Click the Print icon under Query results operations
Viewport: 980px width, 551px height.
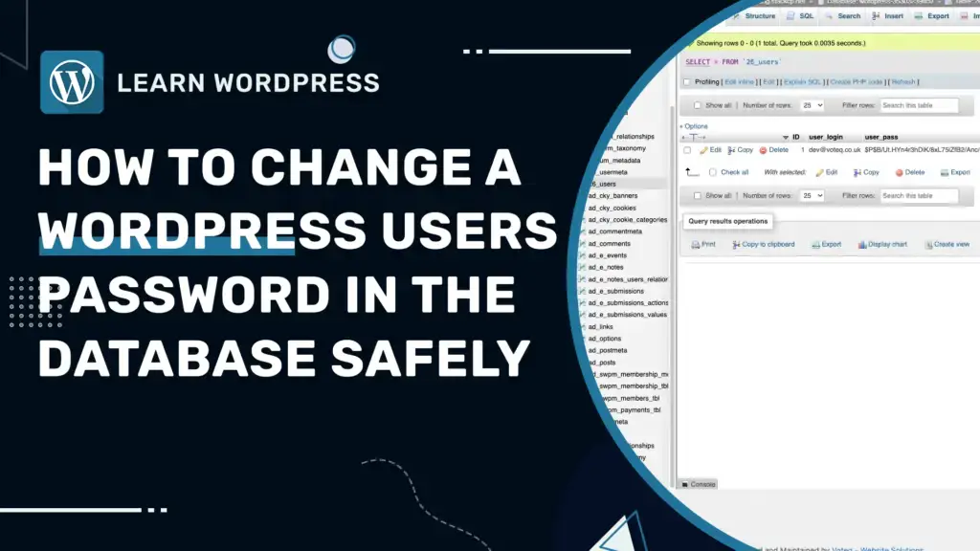696,245
